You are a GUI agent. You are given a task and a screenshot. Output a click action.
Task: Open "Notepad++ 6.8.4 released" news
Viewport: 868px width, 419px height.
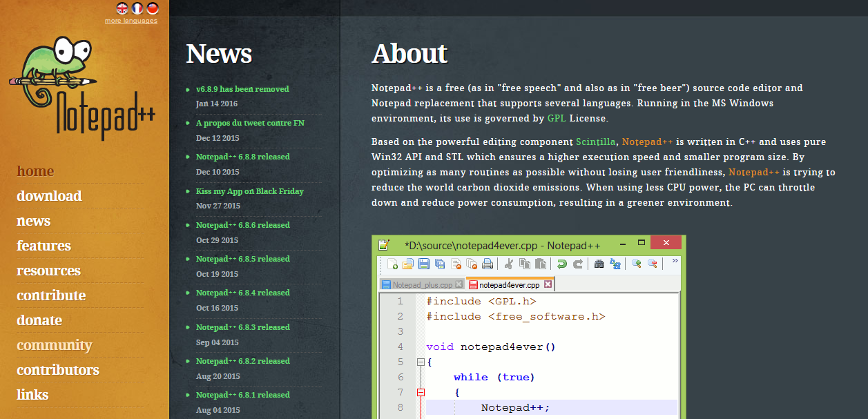(243, 293)
